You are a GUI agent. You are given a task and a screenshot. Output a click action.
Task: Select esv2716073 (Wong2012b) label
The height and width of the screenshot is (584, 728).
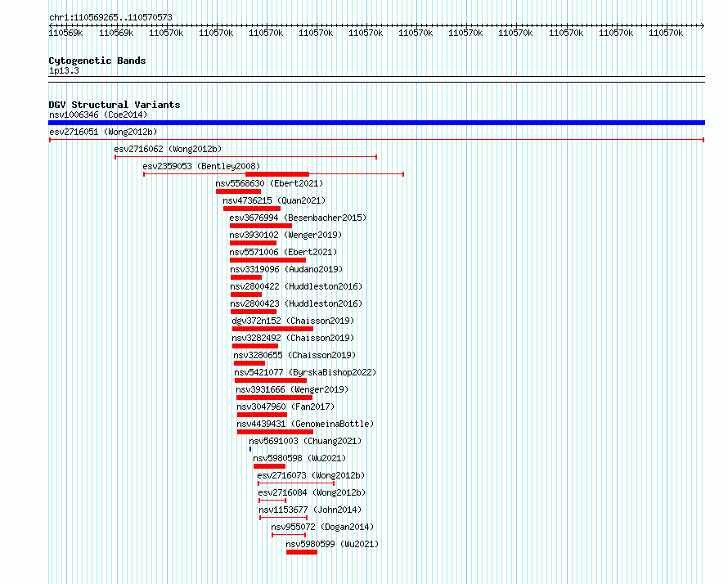point(311,475)
